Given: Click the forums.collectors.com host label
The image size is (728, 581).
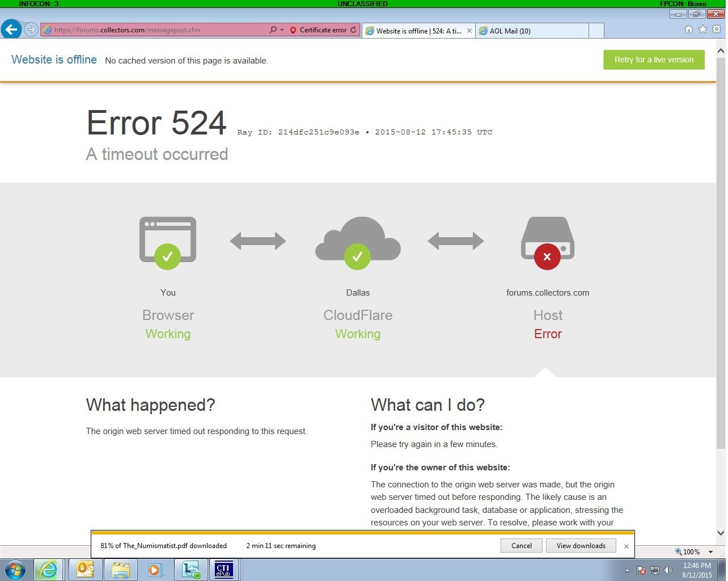Looking at the screenshot, I should (x=548, y=293).
